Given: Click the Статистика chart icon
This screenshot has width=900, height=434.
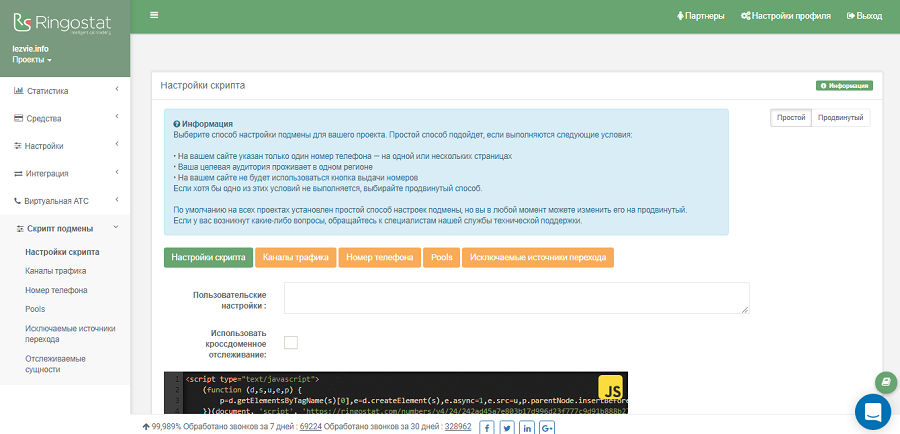Looking at the screenshot, I should click(x=18, y=91).
